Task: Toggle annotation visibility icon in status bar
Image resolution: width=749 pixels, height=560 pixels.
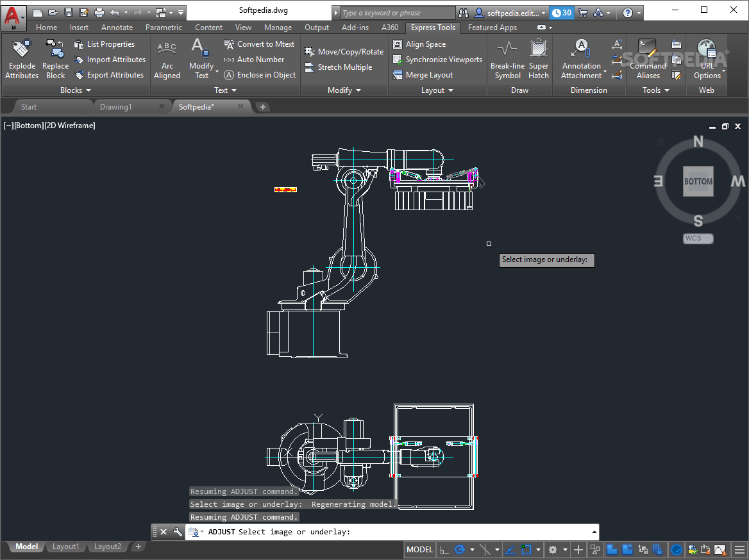Action: pyautogui.click(x=612, y=550)
